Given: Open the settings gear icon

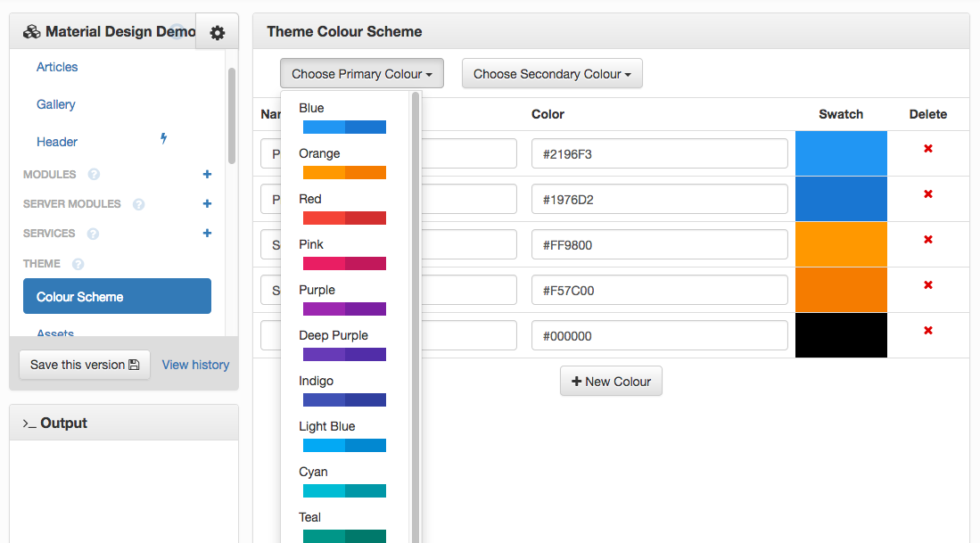Looking at the screenshot, I should point(218,33).
